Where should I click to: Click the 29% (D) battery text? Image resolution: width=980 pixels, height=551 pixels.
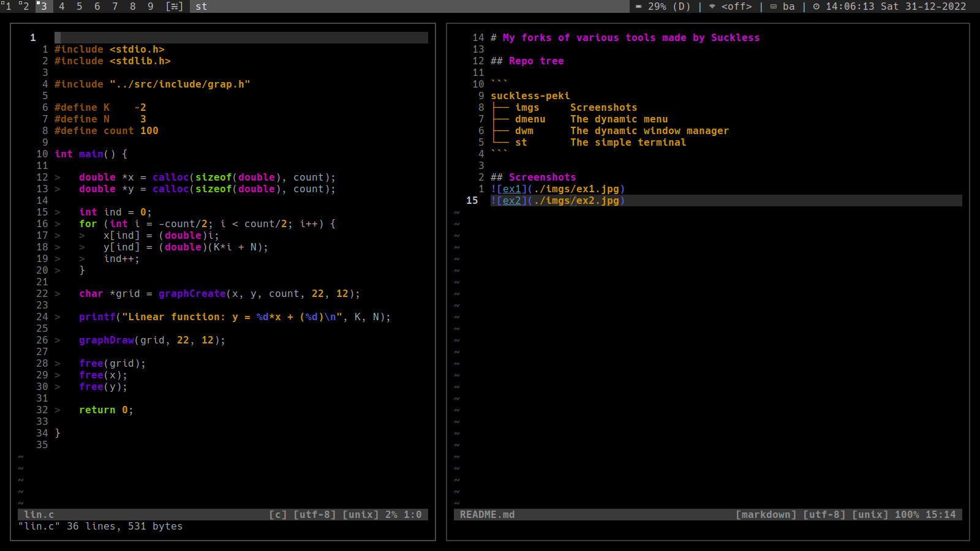point(669,6)
